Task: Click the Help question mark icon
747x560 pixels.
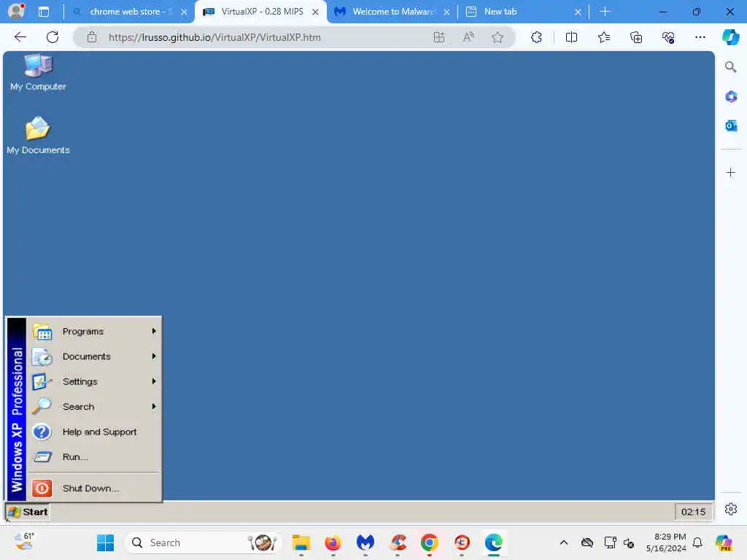Action: tap(42, 432)
